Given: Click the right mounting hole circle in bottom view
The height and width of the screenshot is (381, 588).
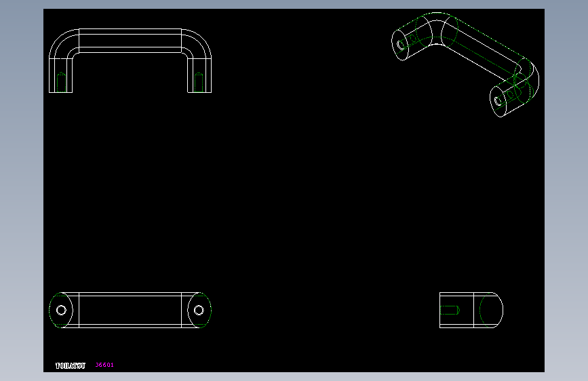Looking at the screenshot, I should (199, 310).
